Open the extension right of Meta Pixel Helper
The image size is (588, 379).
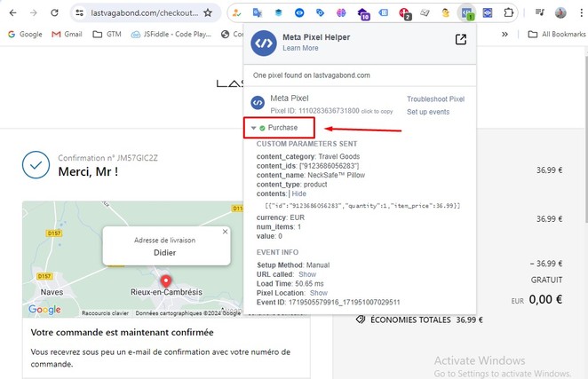[x=488, y=12]
